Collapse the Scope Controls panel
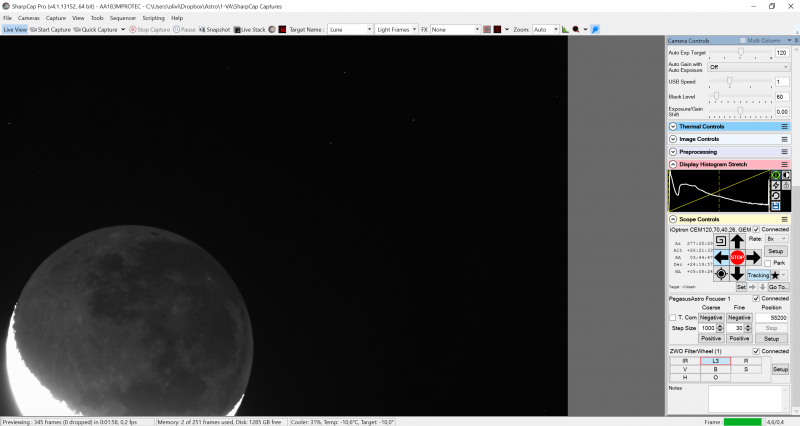This screenshot has width=800, height=426. pyautogui.click(x=672, y=219)
